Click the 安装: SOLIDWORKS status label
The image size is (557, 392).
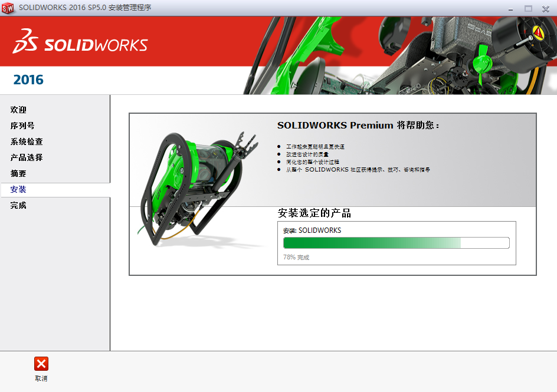tap(312, 230)
